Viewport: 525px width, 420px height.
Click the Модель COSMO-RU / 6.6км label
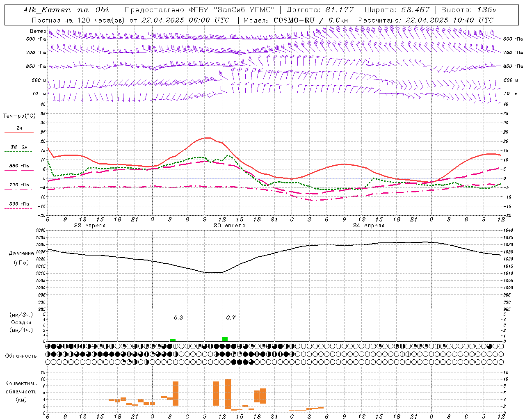pyautogui.click(x=296, y=20)
